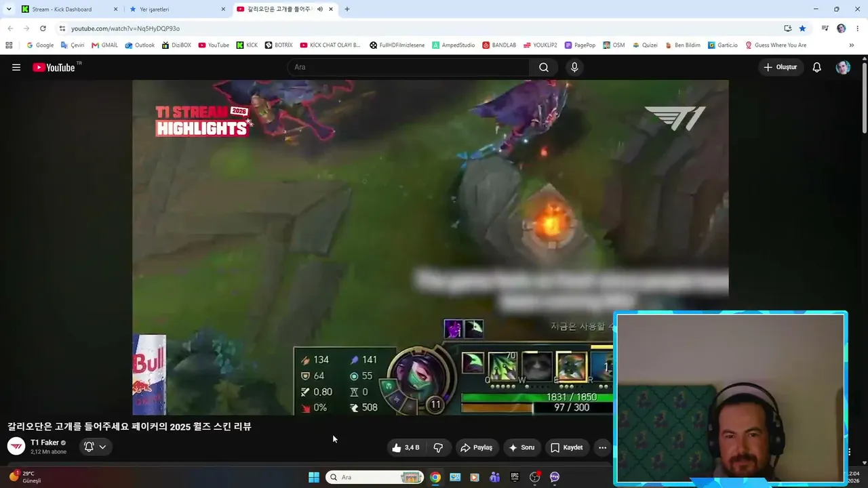This screenshot has width=868, height=488.
Task: Open the Google bookmark
Action: point(40,45)
